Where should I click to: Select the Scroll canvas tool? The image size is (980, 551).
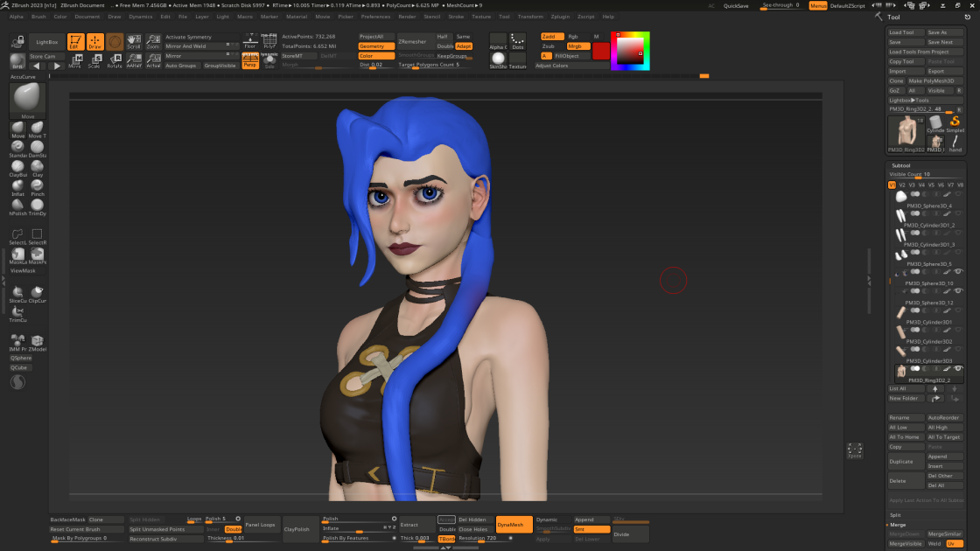click(134, 42)
